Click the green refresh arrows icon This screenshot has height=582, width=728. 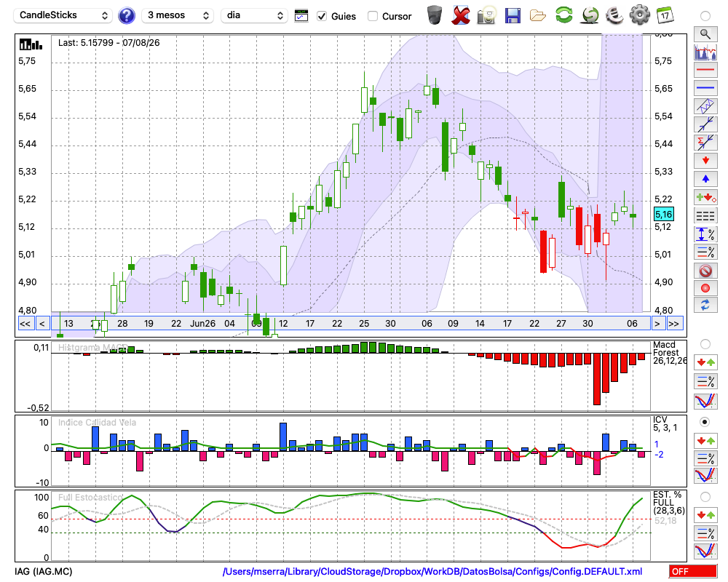[x=563, y=15]
